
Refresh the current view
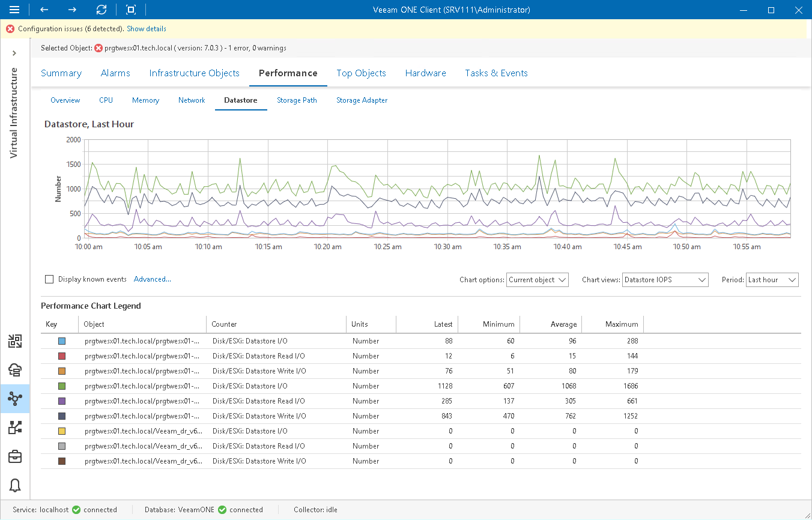[x=101, y=10]
